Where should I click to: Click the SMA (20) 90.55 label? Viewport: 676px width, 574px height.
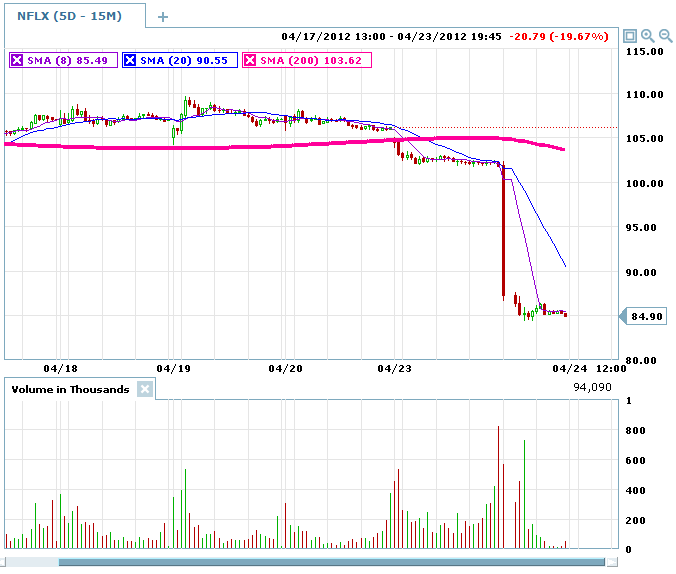pos(184,60)
